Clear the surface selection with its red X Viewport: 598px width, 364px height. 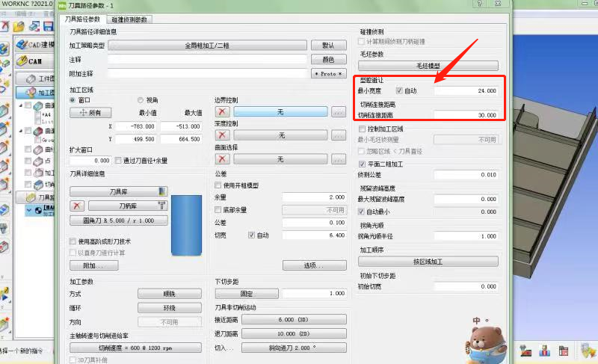222,159
